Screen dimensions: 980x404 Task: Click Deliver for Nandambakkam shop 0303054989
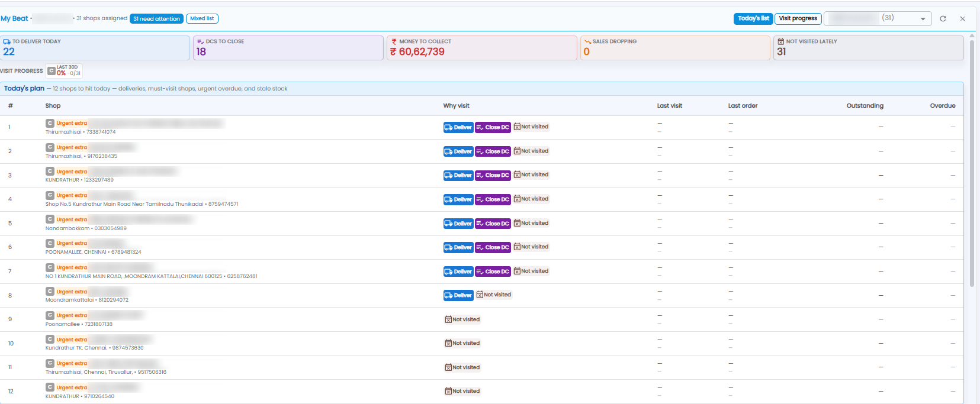(458, 224)
